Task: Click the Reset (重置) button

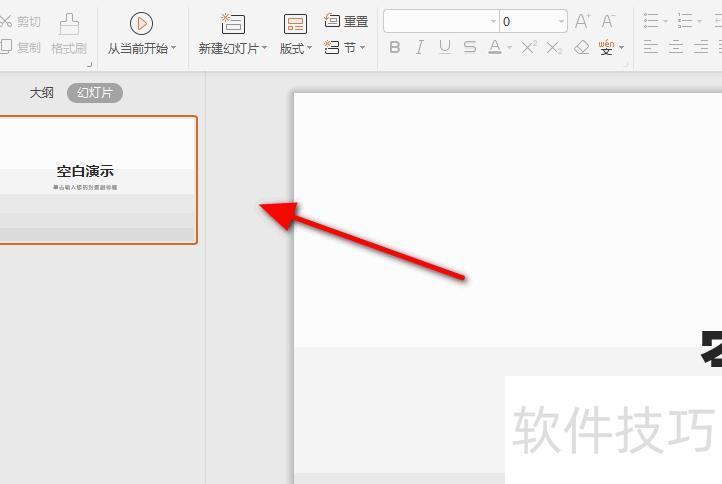Action: [x=346, y=21]
